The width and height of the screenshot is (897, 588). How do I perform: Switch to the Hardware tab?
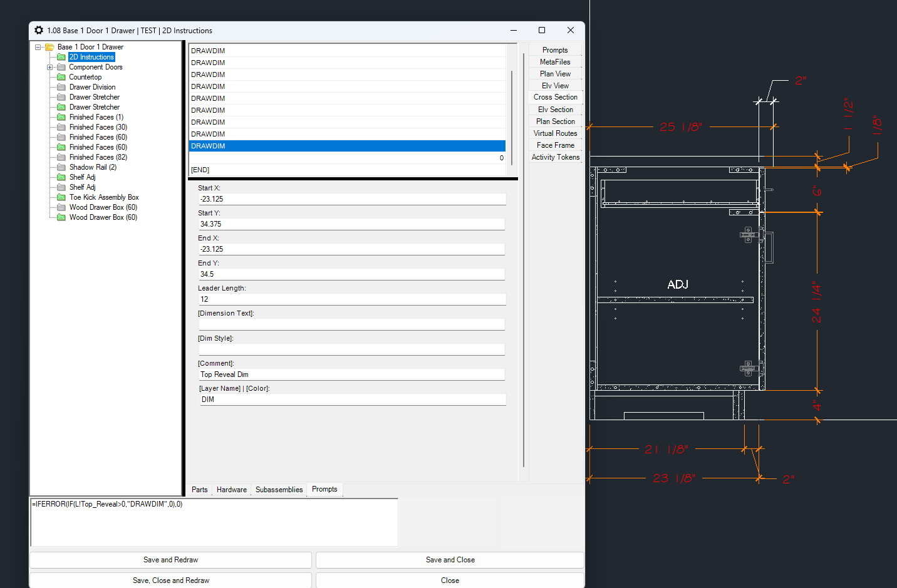click(232, 490)
